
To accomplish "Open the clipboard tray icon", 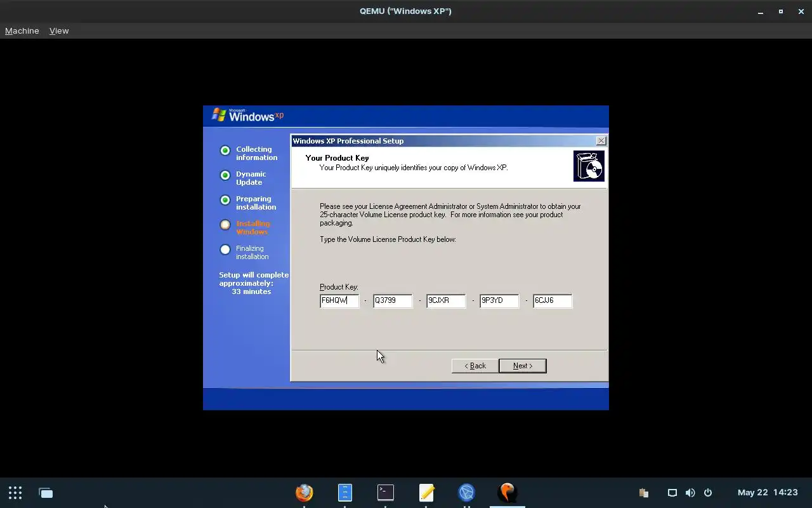I will (643, 493).
